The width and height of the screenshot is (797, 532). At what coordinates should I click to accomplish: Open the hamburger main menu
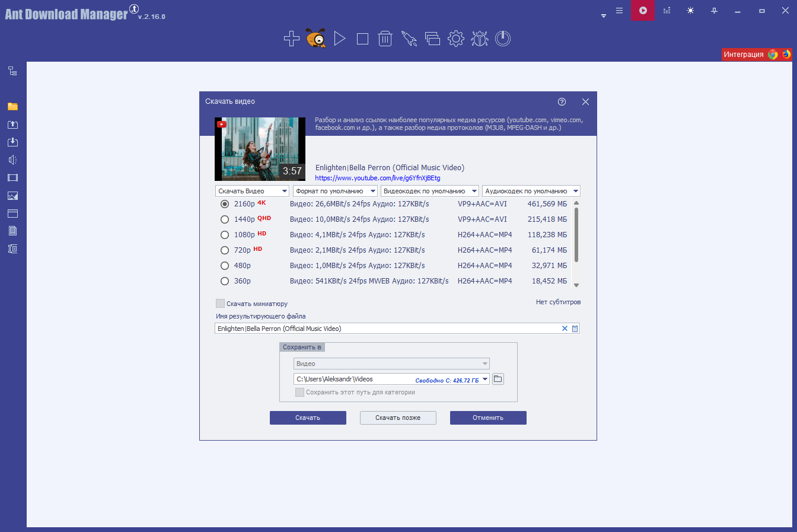coord(619,11)
